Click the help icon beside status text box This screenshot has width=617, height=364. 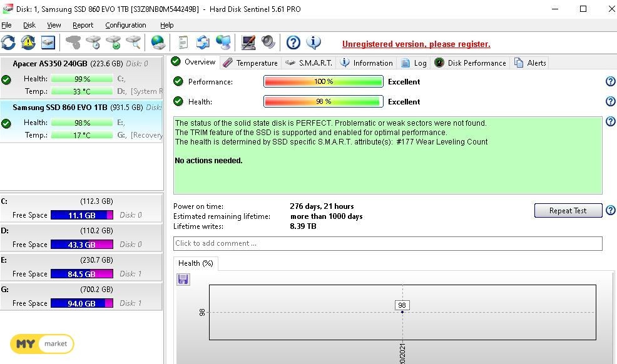click(x=610, y=121)
